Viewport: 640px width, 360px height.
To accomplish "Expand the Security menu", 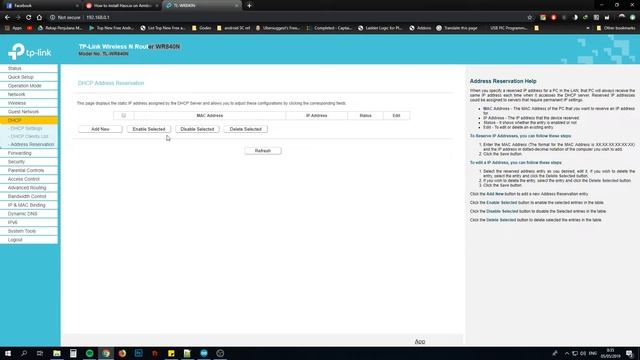I will point(29,162).
